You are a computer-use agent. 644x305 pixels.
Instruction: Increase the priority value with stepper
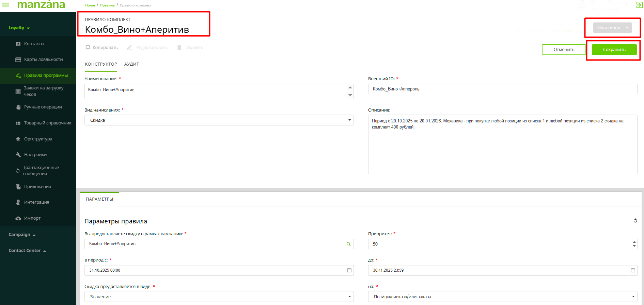[634, 242]
